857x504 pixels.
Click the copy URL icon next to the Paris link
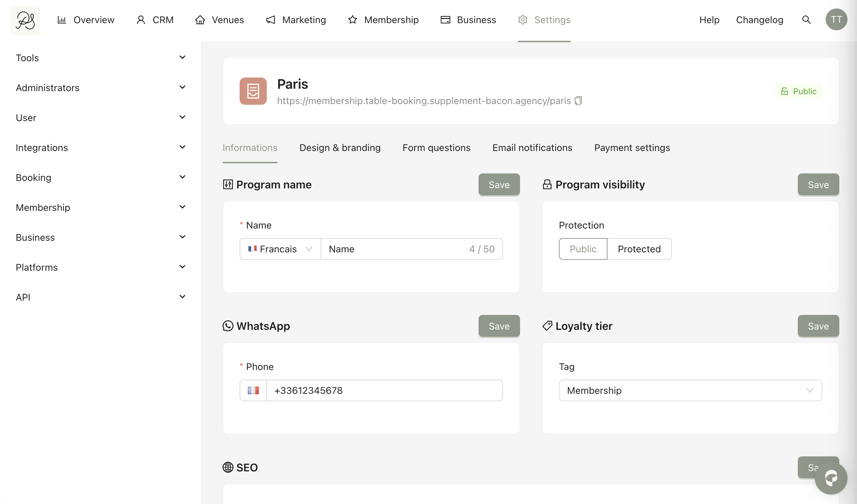click(578, 101)
